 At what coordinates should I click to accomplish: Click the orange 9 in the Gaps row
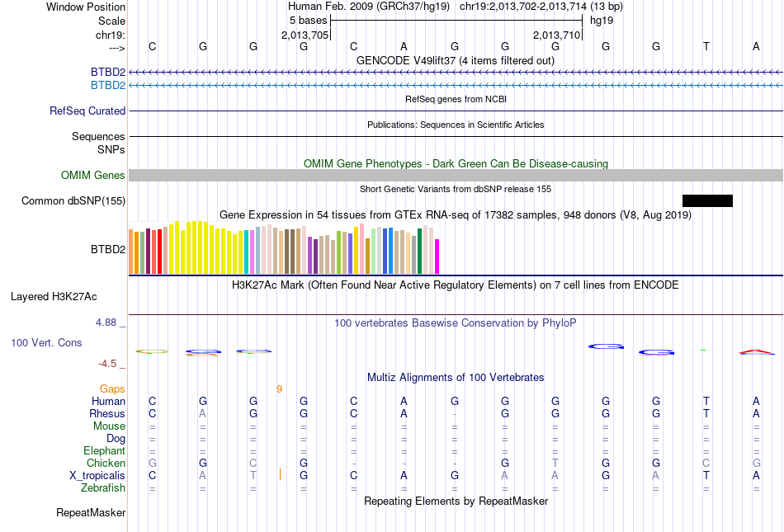click(279, 389)
